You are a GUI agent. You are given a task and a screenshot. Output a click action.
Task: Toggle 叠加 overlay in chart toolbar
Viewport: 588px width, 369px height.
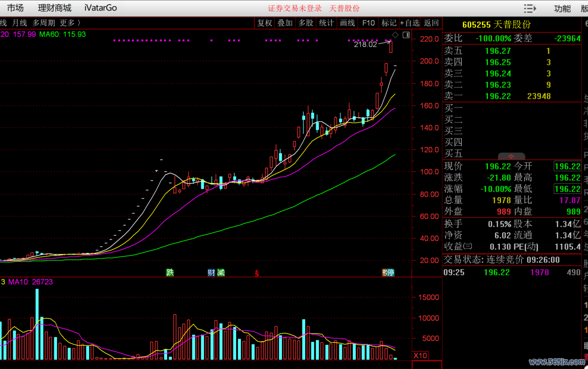[285, 23]
